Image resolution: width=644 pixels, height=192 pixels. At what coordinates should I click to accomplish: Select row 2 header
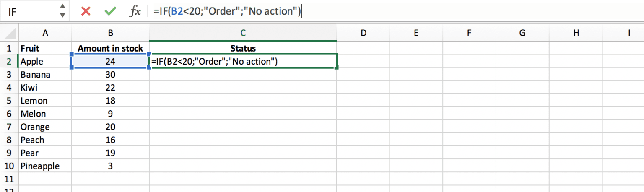pos(9,61)
